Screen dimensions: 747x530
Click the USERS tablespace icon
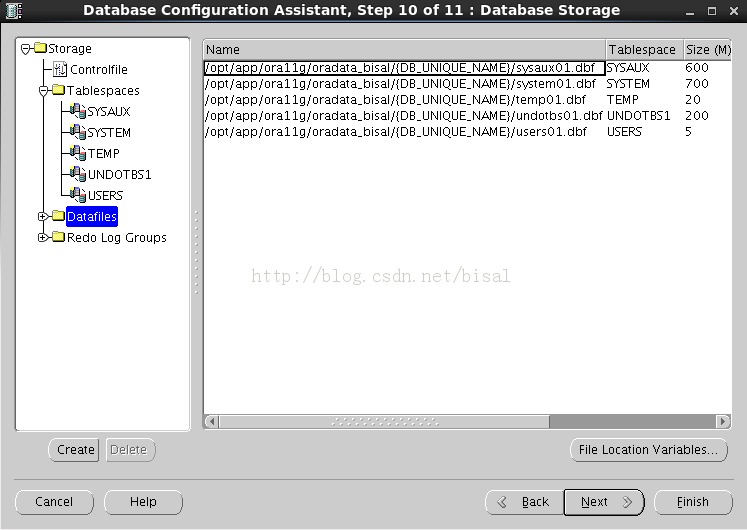click(77, 195)
